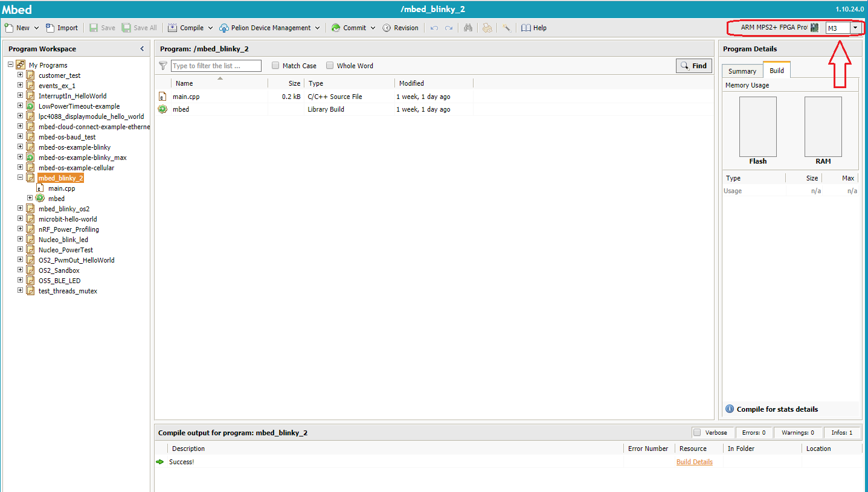Click the filter list text field
868x492 pixels.
click(216, 66)
